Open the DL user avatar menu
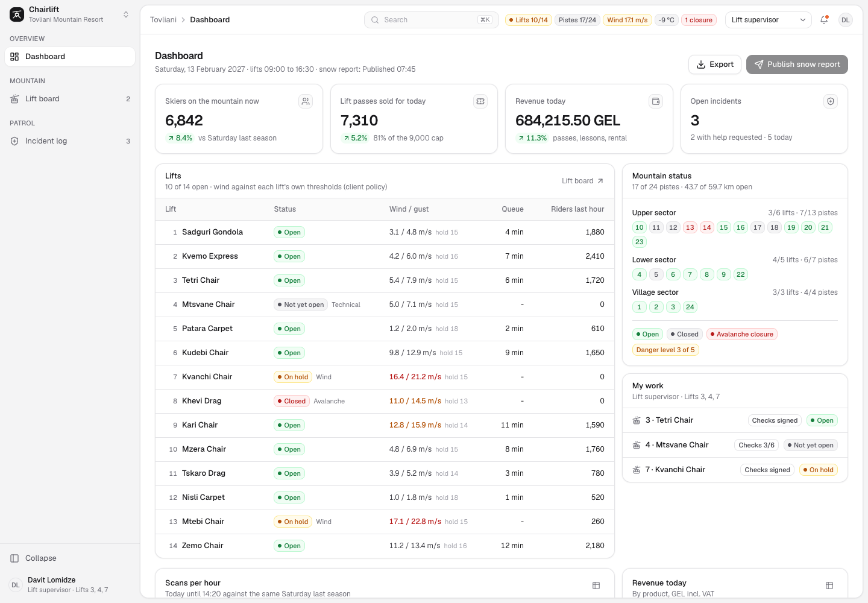This screenshot has height=603, width=868. pos(846,20)
